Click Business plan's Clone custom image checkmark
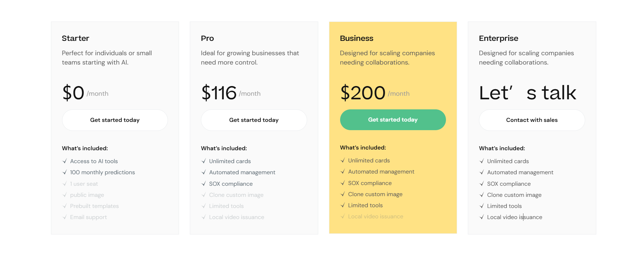This screenshot has width=644, height=256. pyautogui.click(x=343, y=194)
